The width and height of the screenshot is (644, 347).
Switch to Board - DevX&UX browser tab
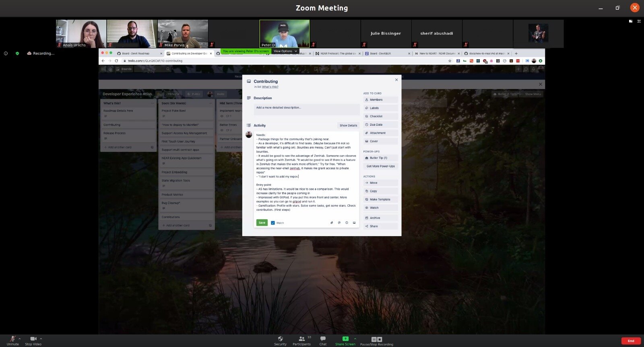[388, 53]
